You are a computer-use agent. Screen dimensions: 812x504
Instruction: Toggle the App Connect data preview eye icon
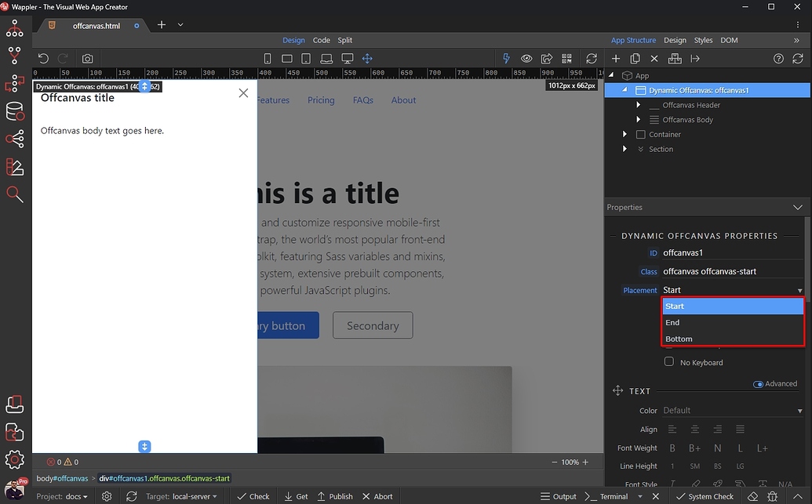(526, 58)
